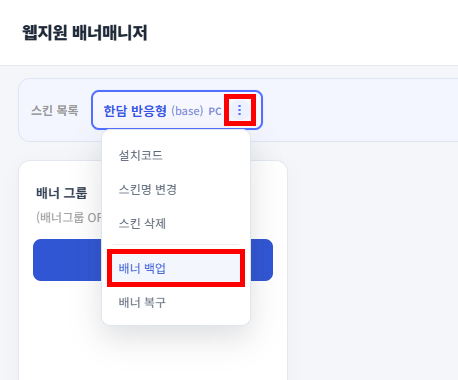
Task: Click blue button portion right of menu
Action: pyautogui.click(x=262, y=260)
